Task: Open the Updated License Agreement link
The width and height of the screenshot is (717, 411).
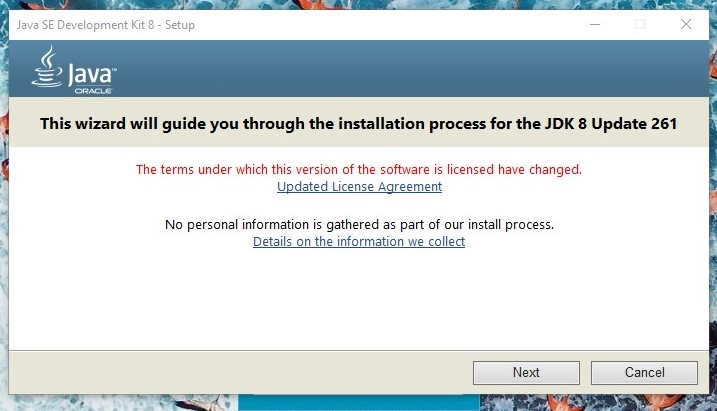Action: [359, 187]
